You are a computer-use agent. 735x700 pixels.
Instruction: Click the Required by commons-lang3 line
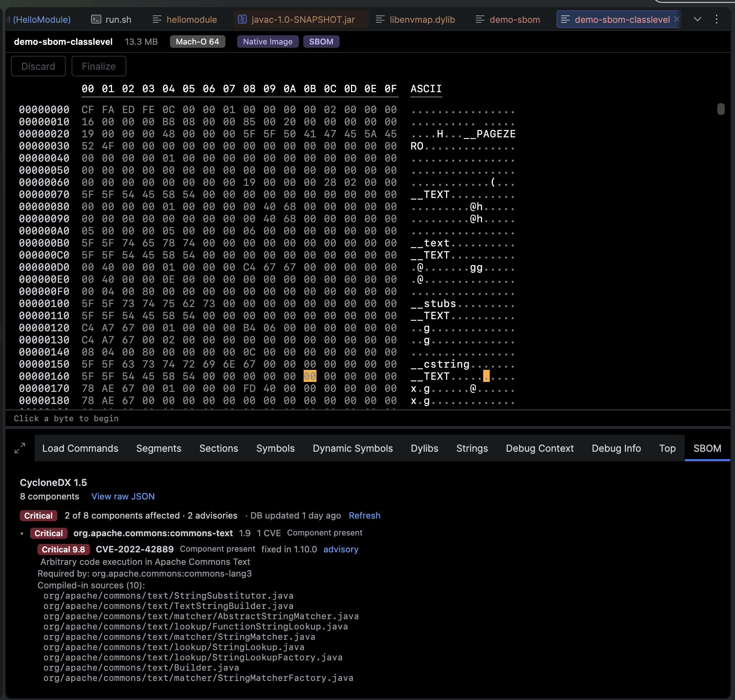pos(145,574)
